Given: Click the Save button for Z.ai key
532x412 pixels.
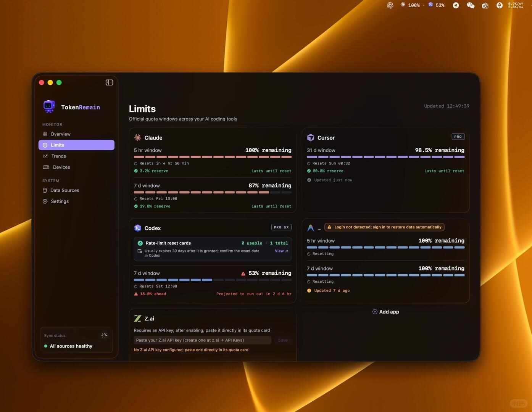Looking at the screenshot, I should 283,340.
